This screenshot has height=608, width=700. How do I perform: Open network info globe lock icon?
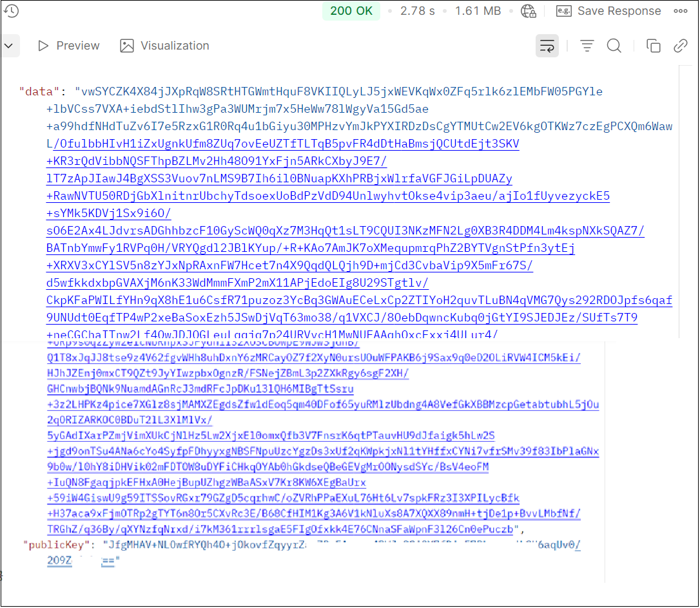[529, 11]
